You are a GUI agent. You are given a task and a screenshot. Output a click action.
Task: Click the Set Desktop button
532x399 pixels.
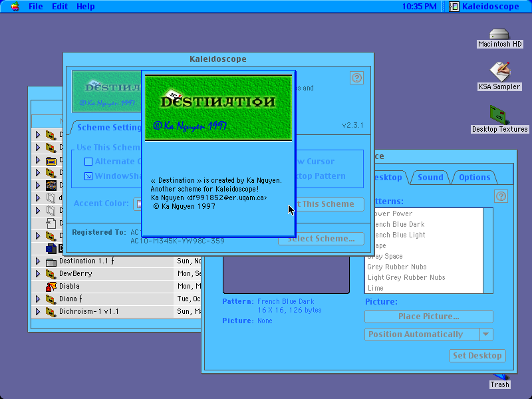(477, 356)
